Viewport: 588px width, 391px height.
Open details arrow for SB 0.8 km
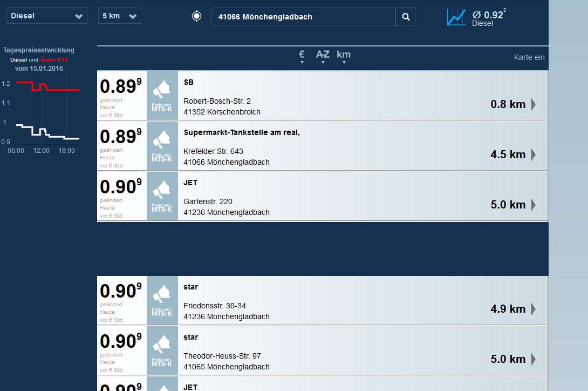click(x=534, y=104)
